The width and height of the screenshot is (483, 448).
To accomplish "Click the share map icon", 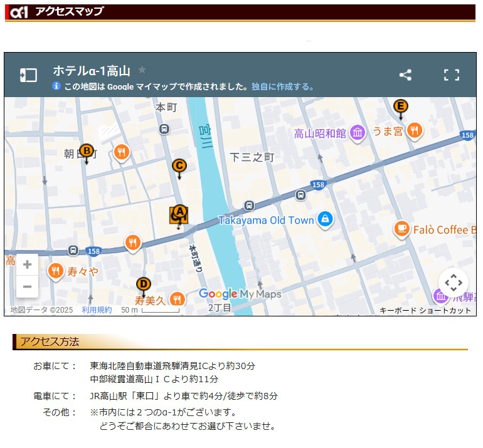I will 405,75.
